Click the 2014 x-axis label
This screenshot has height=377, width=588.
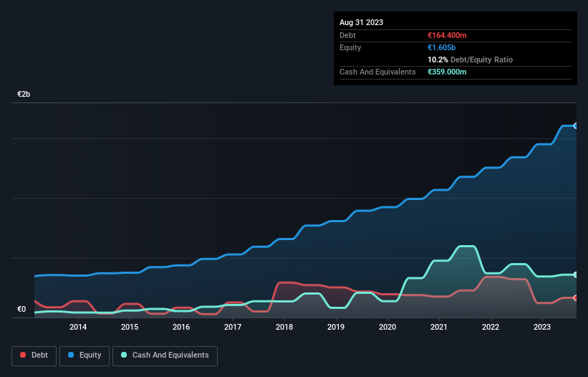[x=78, y=327]
